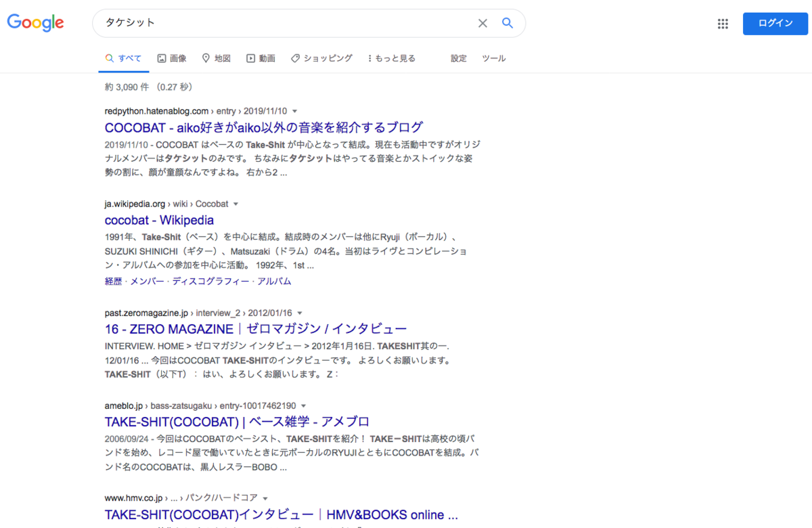Click the three-dot icon beside もっと見る

coord(369,58)
